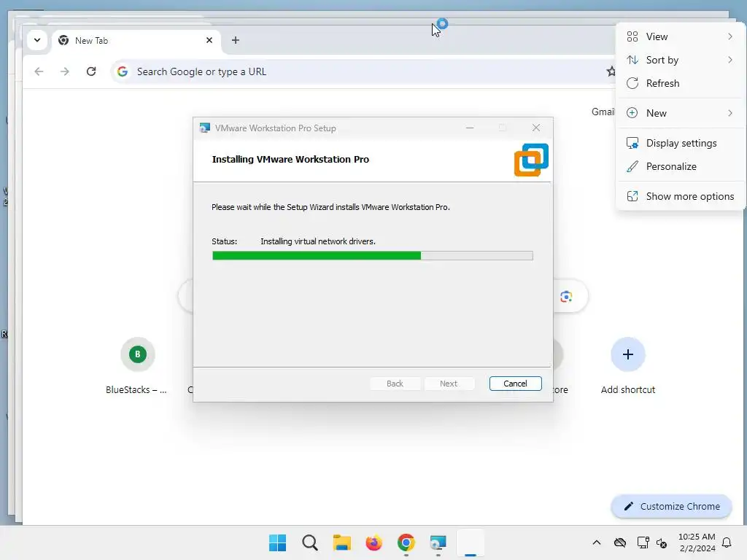Expand the Sort by chevron arrow
Screen dimensions: 747x560
(729, 60)
